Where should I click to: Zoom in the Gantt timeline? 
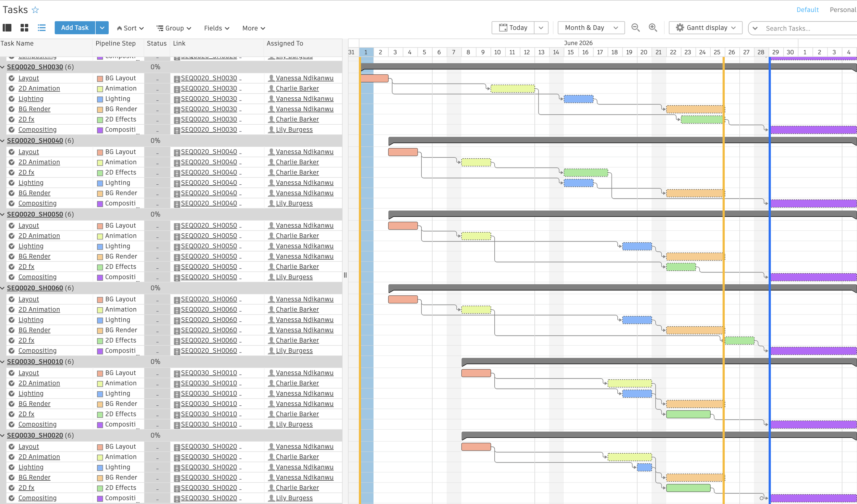pos(653,28)
